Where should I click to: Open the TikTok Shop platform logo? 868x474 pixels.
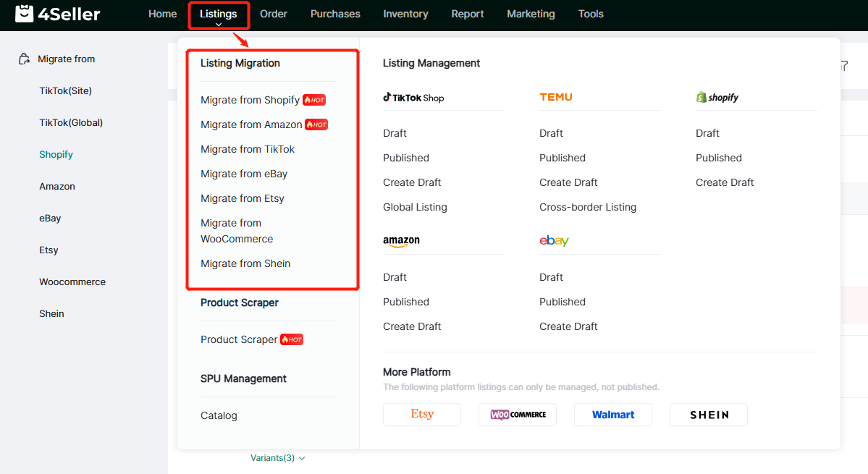[x=413, y=98]
